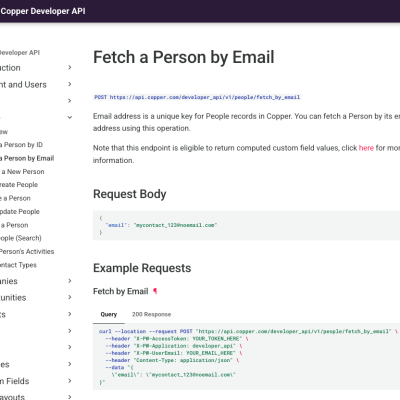Viewport: 400px width, 400px height.
Task: Follow the red 'here' link
Action: (x=366, y=148)
